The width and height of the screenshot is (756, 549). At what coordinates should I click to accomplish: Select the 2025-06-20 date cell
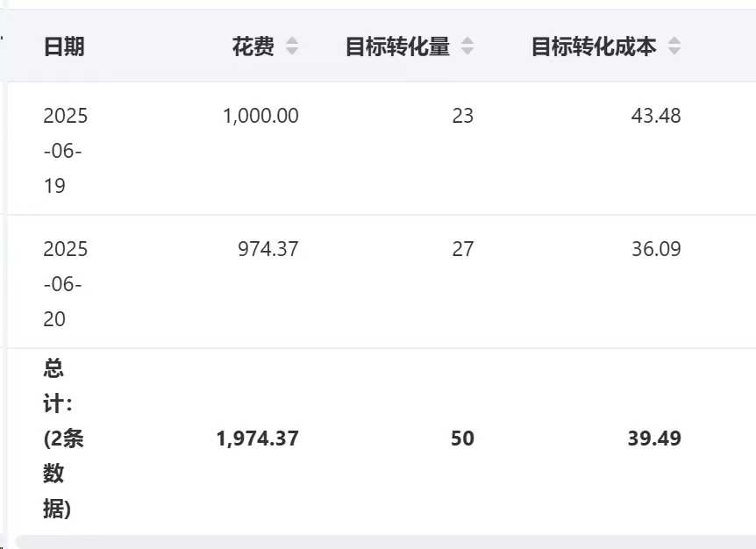pos(66,284)
